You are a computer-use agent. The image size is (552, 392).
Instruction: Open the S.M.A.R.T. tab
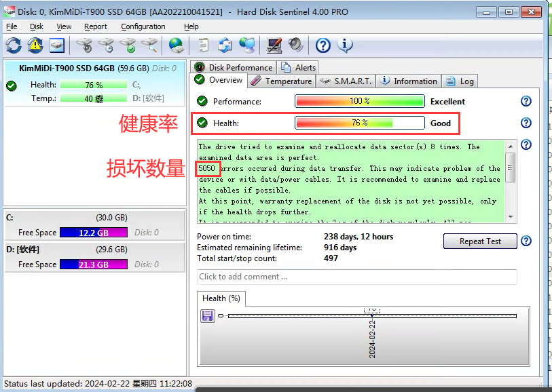[346, 81]
